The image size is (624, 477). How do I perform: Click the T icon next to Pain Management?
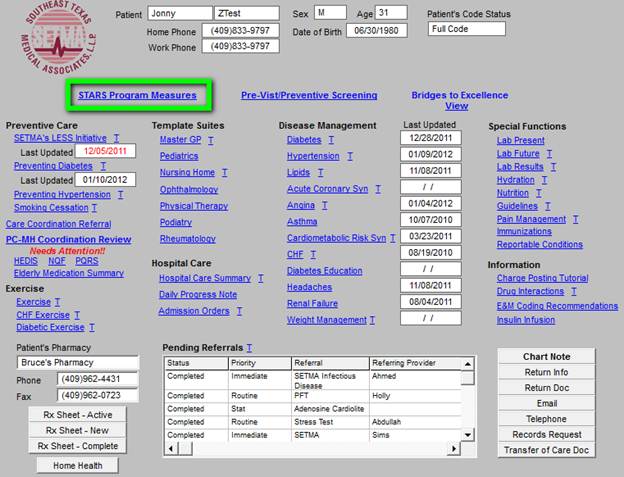(576, 219)
